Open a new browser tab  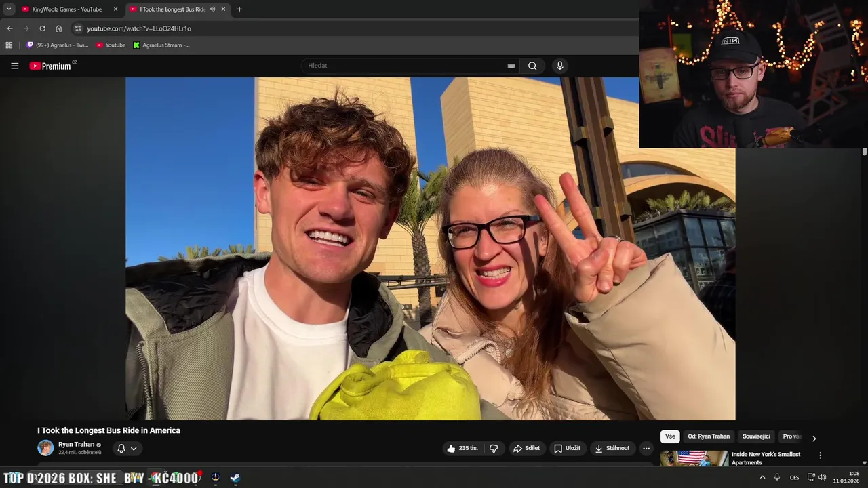[x=239, y=9]
